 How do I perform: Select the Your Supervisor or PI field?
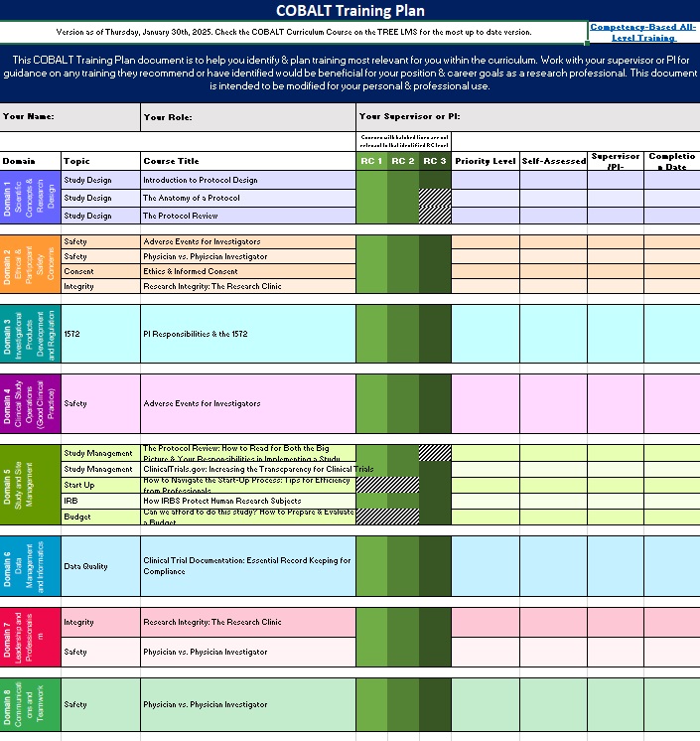pyautogui.click(x=528, y=117)
